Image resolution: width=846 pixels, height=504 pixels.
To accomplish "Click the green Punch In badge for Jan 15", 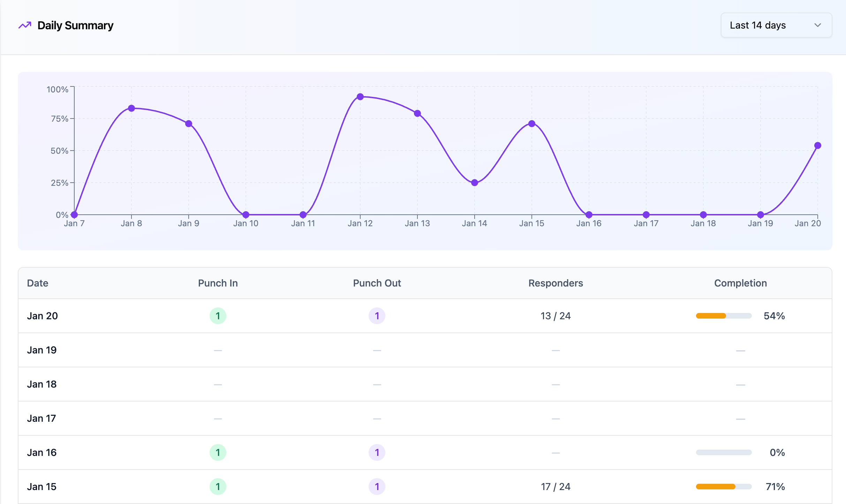I will coord(218,487).
